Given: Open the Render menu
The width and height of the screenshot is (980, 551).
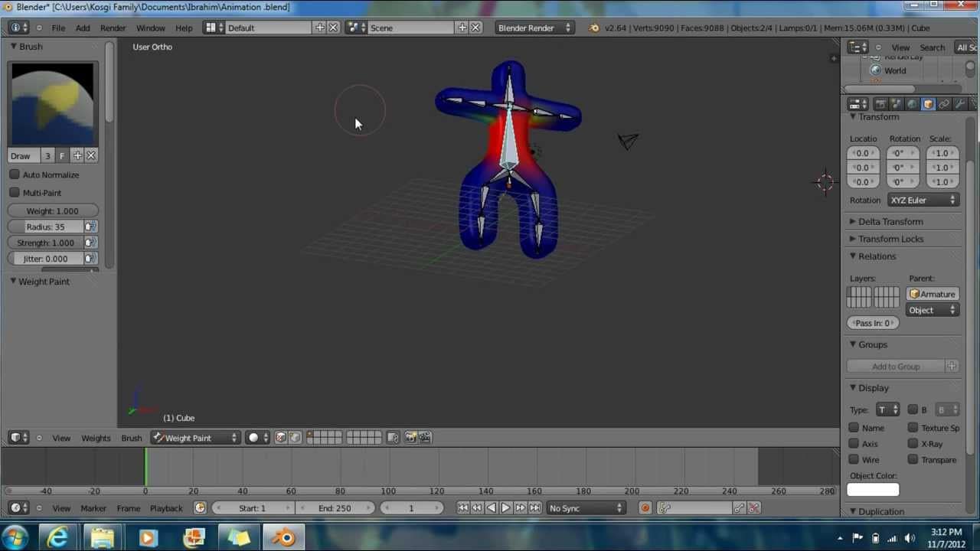Looking at the screenshot, I should pos(113,28).
